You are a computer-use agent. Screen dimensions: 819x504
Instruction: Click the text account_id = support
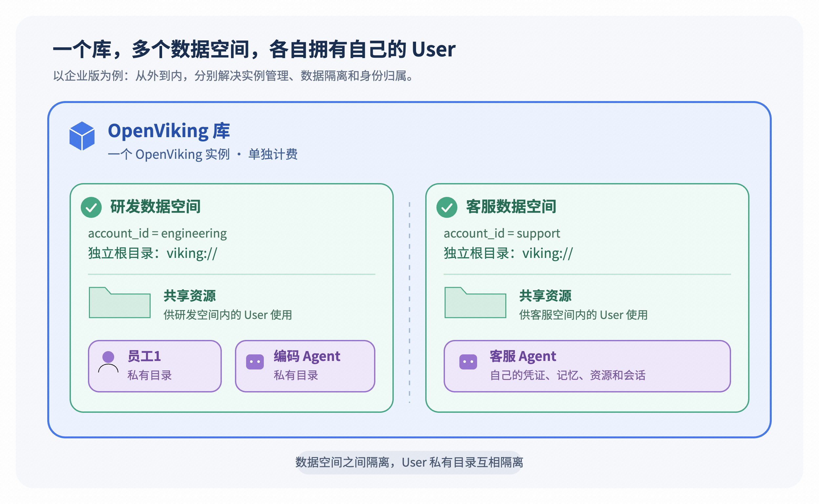click(x=502, y=233)
